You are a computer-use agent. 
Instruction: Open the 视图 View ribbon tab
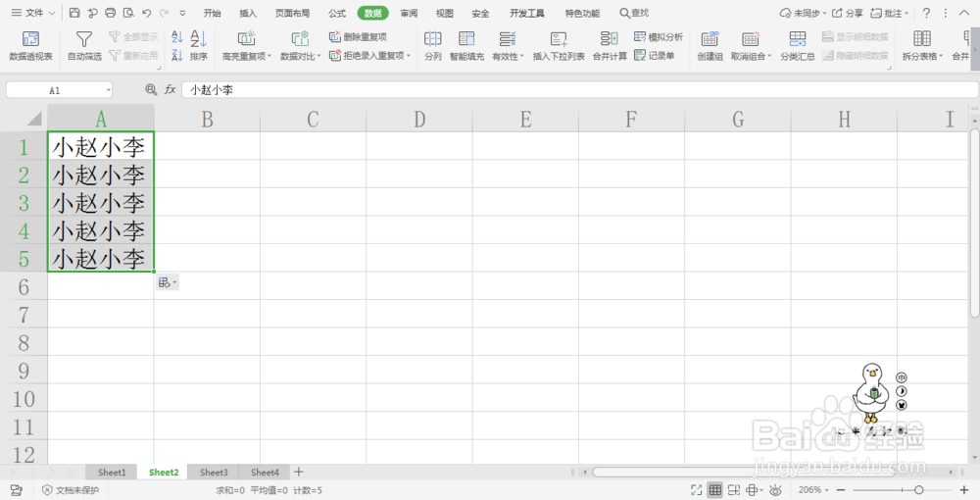pyautogui.click(x=444, y=13)
